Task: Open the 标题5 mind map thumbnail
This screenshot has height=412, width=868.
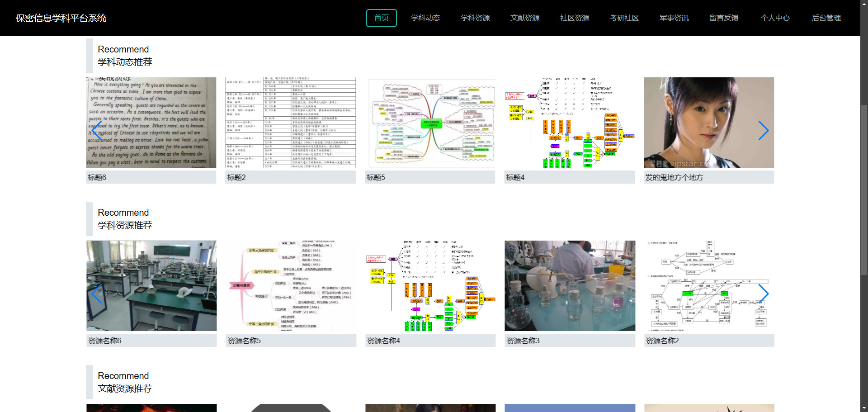Action: (x=430, y=123)
